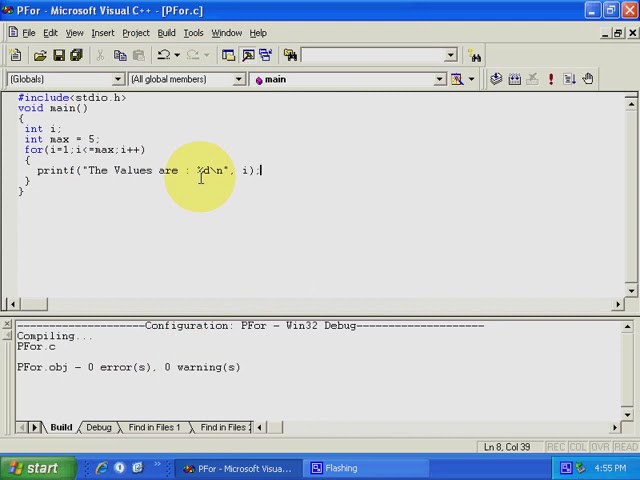Expand the WizardBar actions arrow

tap(471, 79)
